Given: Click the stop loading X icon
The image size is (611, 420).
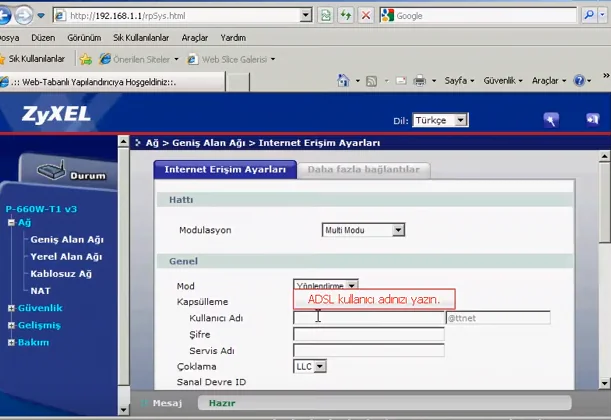Looking at the screenshot, I should (x=366, y=16).
